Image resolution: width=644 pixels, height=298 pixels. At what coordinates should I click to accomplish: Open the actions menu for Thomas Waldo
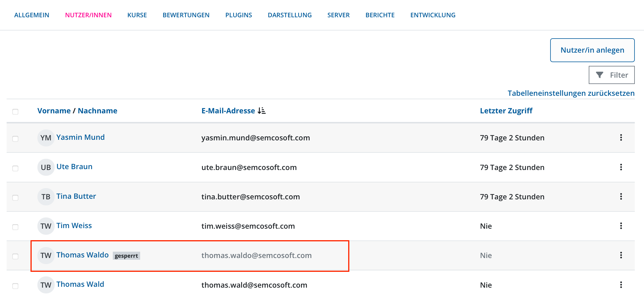(621, 255)
